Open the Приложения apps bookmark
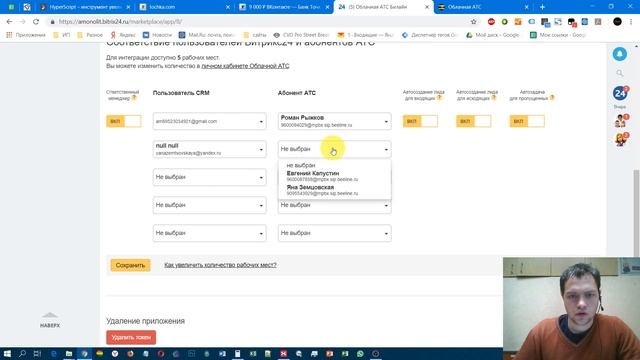This screenshot has width=640, height=360. [x=26, y=35]
